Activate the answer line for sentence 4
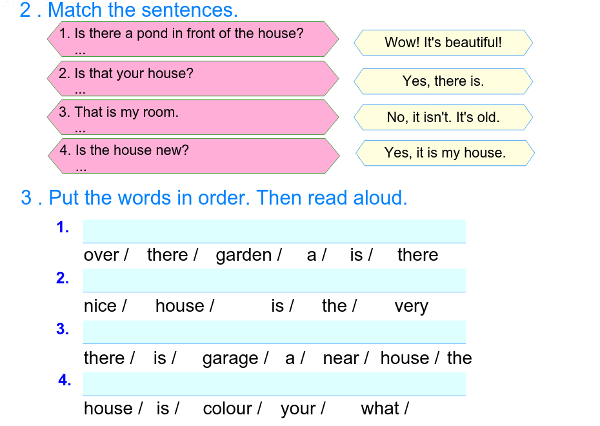Viewport: 600px width, 426px height. 274,383
